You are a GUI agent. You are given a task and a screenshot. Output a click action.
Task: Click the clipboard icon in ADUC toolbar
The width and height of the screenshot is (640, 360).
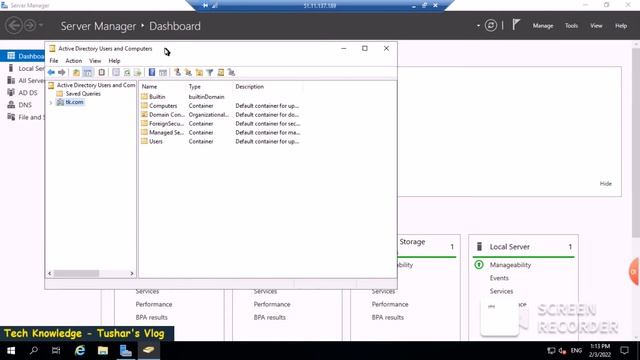tap(101, 73)
